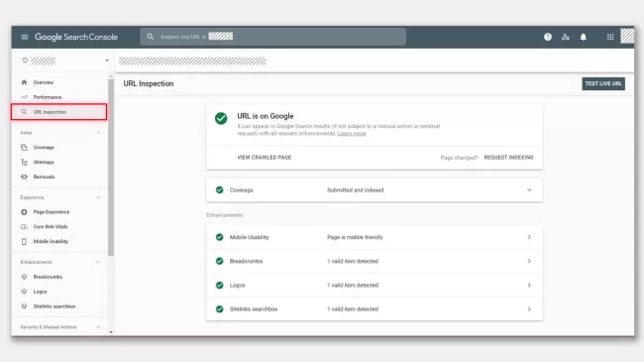Click the Coverage pages icon

[24, 147]
